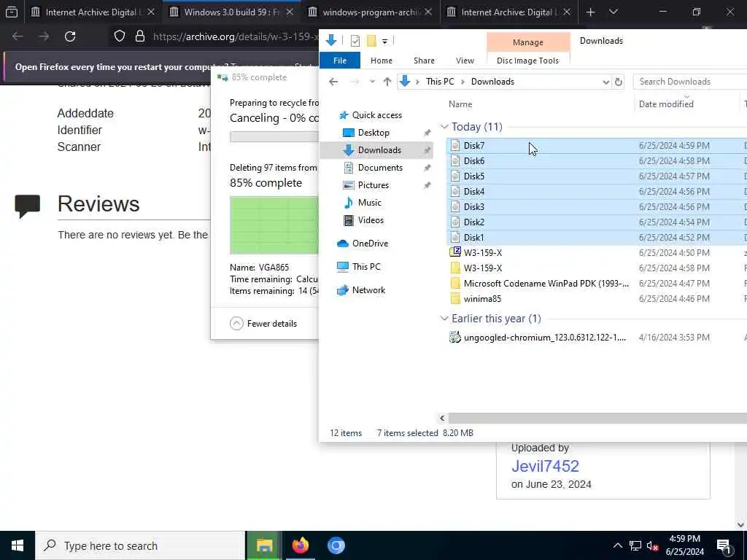
Task: Sort by the Date modified column
Action: point(666,104)
